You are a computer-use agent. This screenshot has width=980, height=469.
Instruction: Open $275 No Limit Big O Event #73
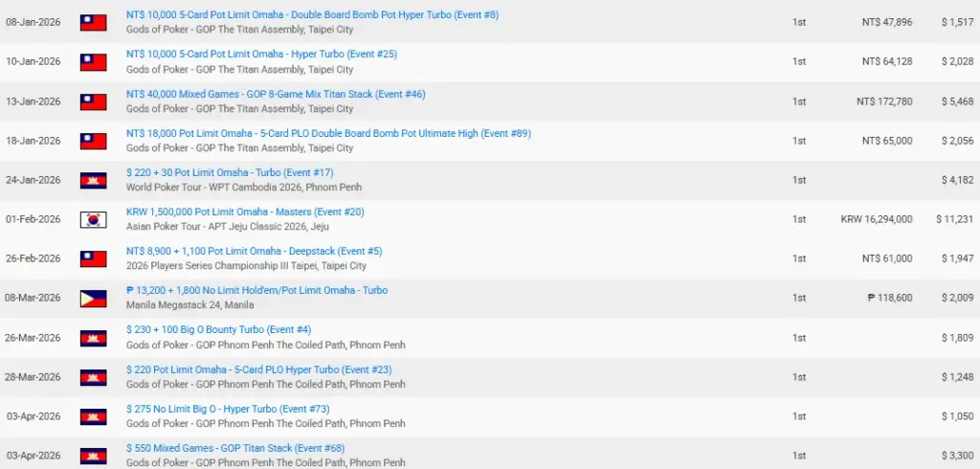click(x=228, y=409)
